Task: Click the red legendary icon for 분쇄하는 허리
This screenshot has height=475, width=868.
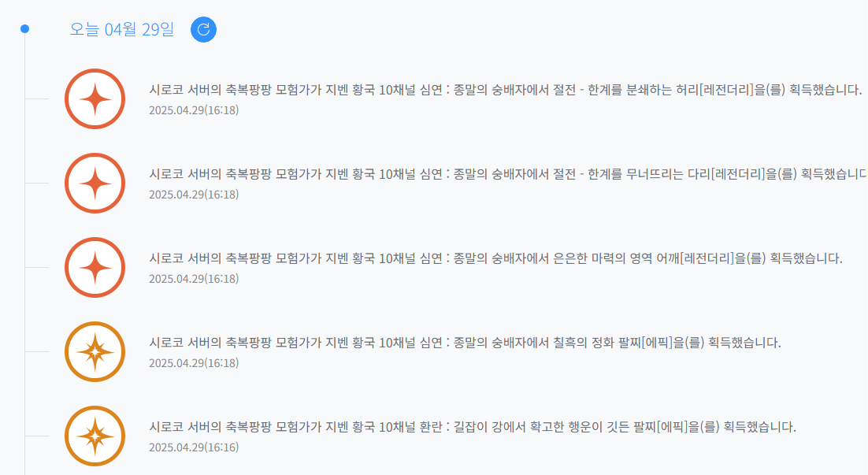Action: [x=95, y=99]
